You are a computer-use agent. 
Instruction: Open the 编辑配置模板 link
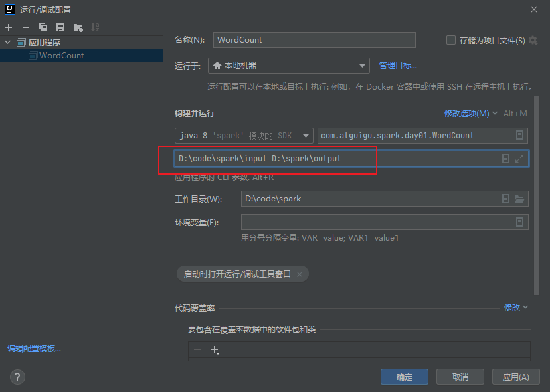[x=34, y=349]
